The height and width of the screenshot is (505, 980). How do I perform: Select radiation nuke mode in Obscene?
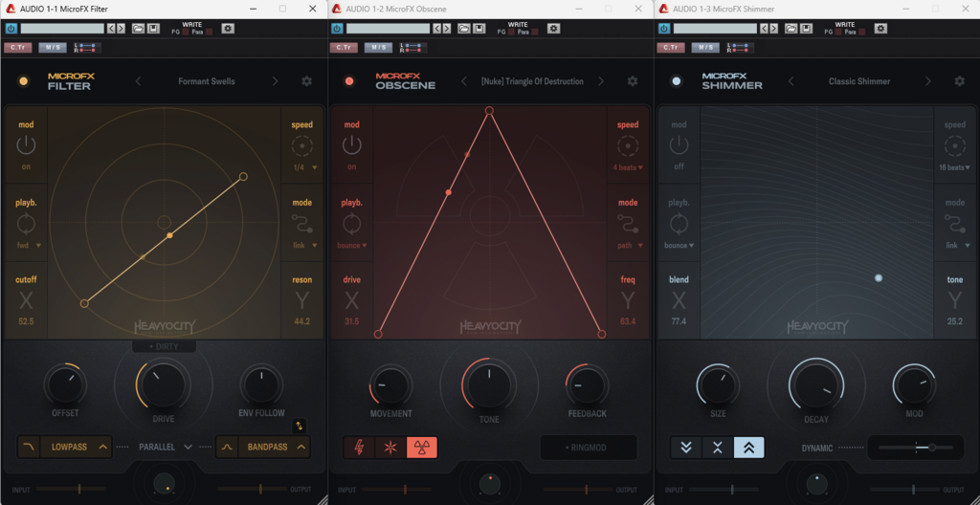coord(422,448)
